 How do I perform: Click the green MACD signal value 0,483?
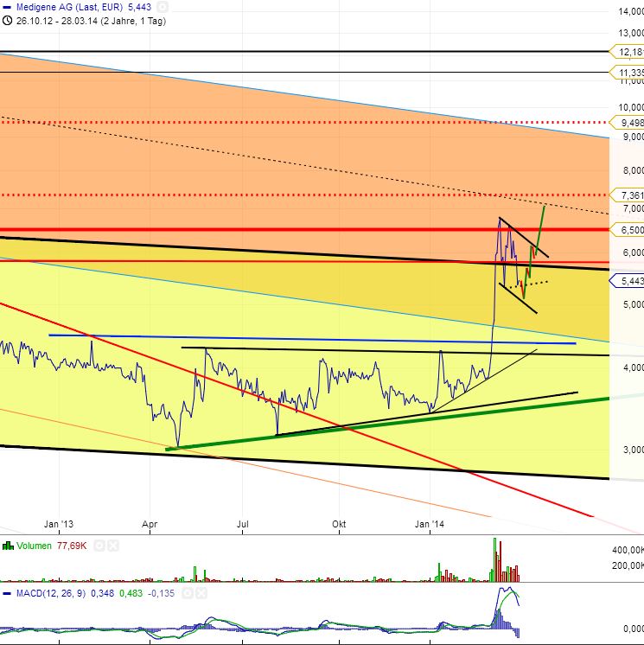[131, 594]
